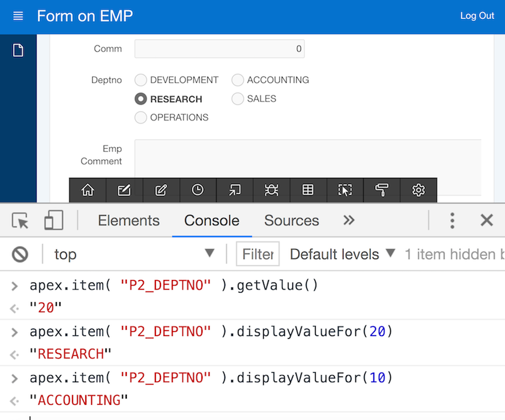
Task: Select the ACCOUNTING radio option
Action: pos(238,80)
